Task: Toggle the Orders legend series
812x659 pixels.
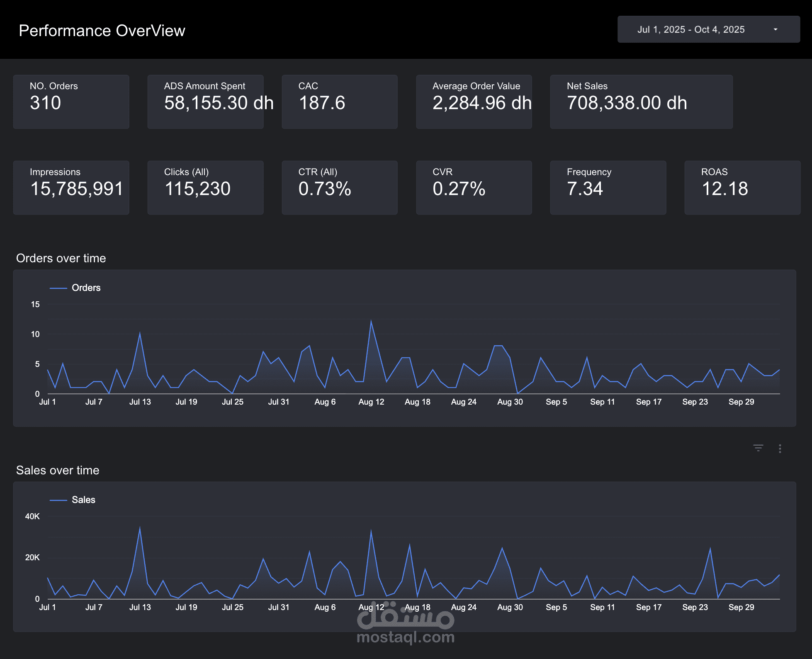Action: tap(86, 288)
